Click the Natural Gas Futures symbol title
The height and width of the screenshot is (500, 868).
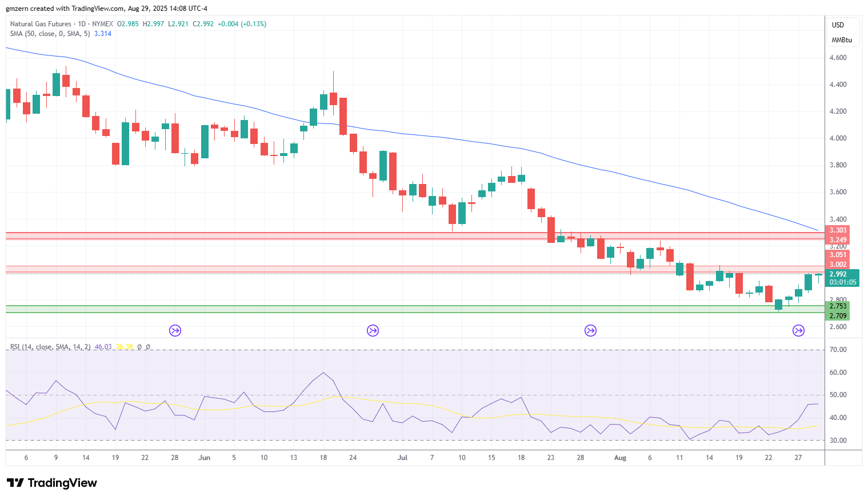pos(41,24)
